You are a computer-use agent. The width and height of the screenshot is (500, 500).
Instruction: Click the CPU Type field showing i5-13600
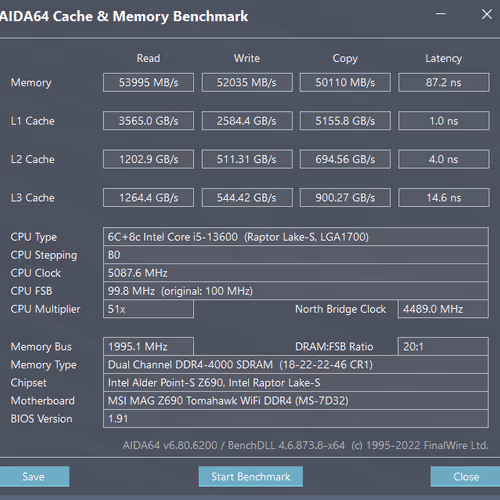click(296, 237)
